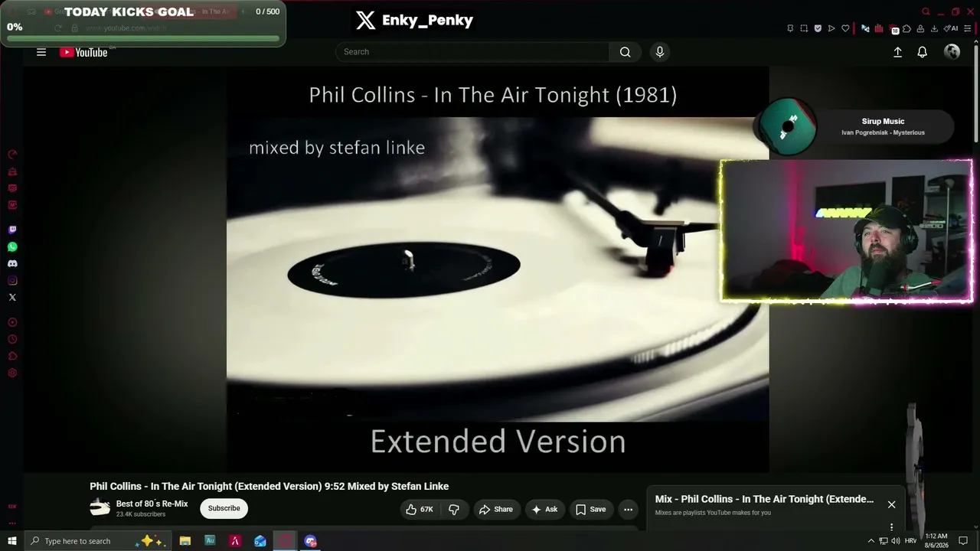Open the taskbar volume speaker icon
The width and height of the screenshot is (980, 551).
[896, 541]
